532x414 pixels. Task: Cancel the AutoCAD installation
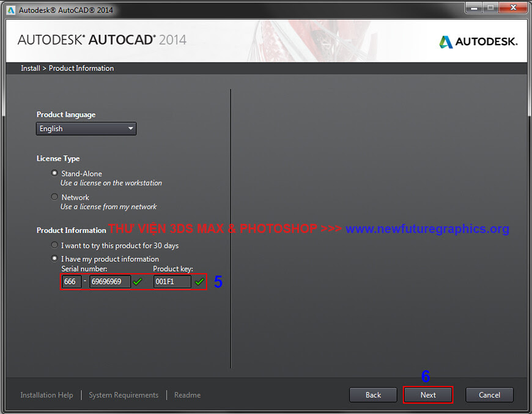[489, 395]
